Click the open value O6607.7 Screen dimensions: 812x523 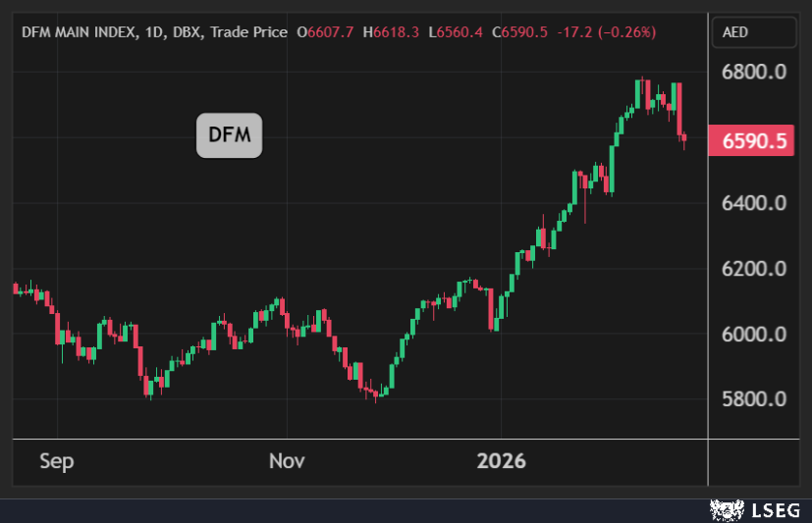click(x=325, y=33)
